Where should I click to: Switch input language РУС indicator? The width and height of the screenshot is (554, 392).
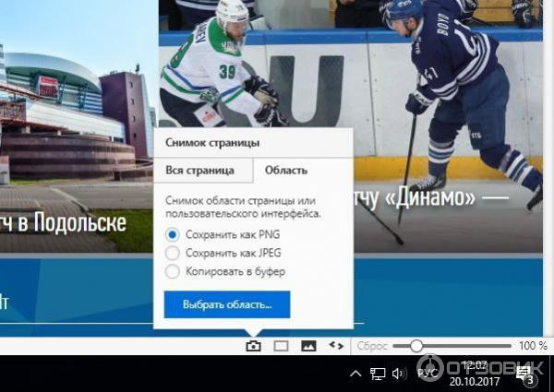pyautogui.click(x=428, y=373)
